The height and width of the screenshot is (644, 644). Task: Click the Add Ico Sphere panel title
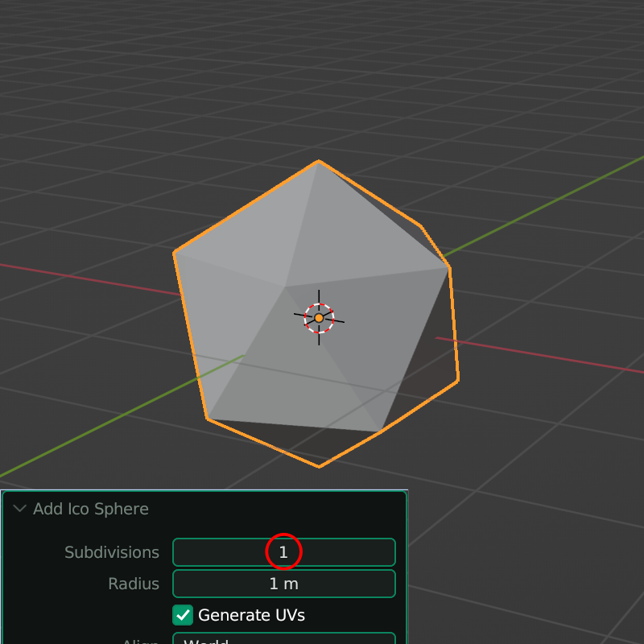(x=91, y=509)
